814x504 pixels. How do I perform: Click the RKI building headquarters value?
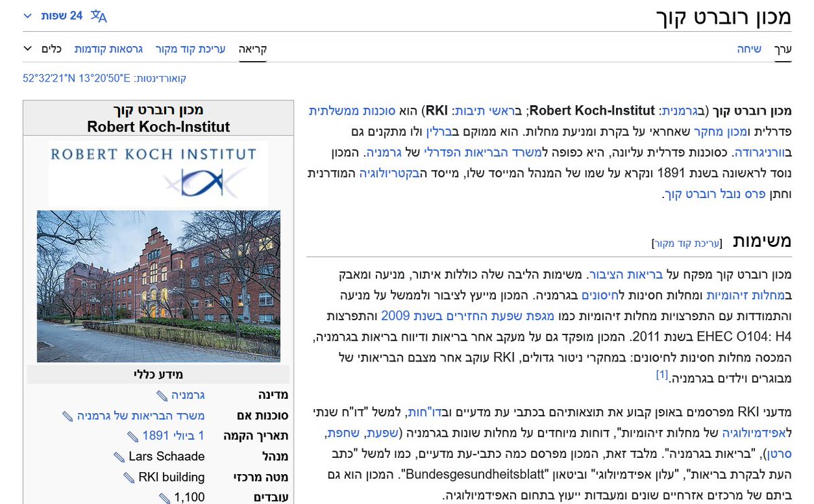click(x=172, y=477)
